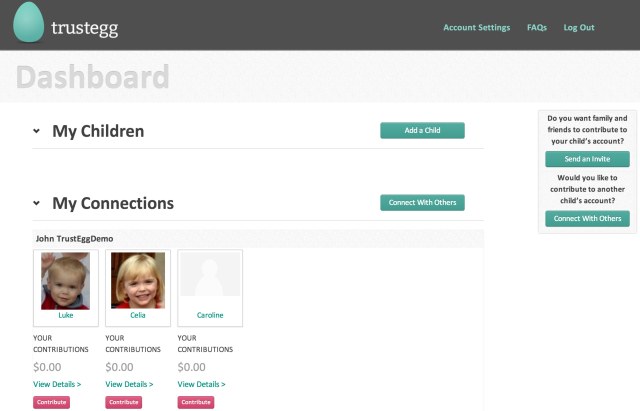Collapse the My Children section chevron

[x=37, y=131]
